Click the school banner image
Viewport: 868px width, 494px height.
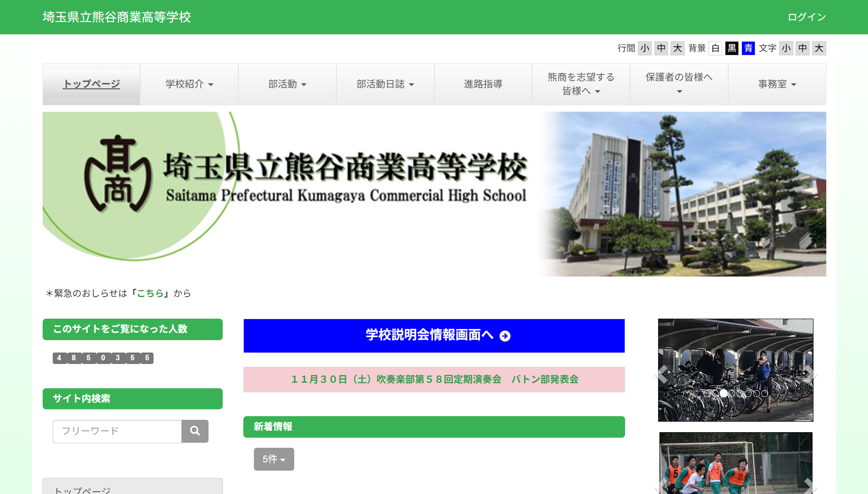(434, 194)
